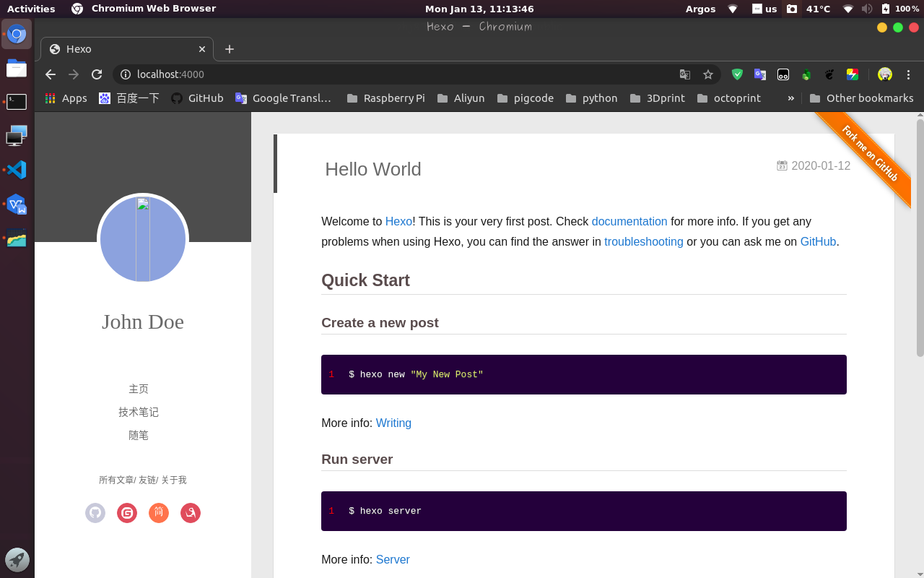Open 技术笔记 in sidebar menu
Viewport: 924px width, 578px height.
point(139,412)
